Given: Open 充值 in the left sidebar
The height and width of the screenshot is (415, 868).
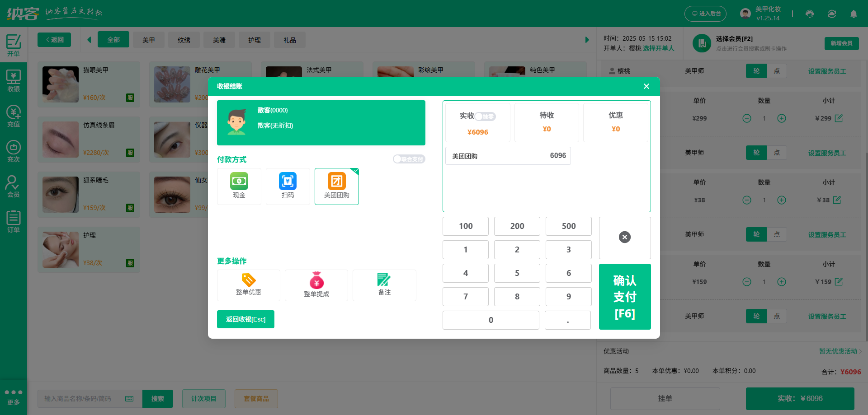Looking at the screenshot, I should tap(14, 116).
